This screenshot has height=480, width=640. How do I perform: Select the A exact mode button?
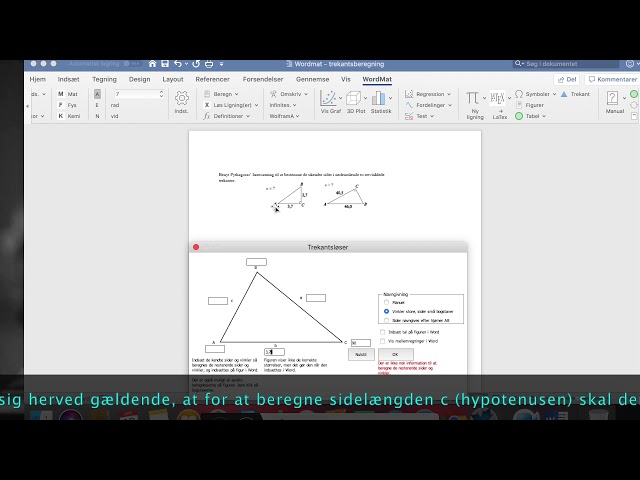coord(97,94)
